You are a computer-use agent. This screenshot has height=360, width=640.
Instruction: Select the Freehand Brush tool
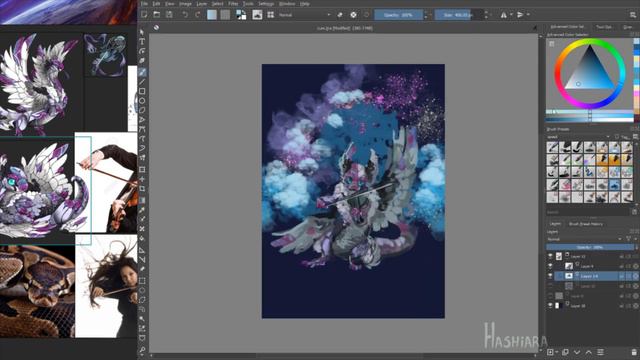click(142, 72)
